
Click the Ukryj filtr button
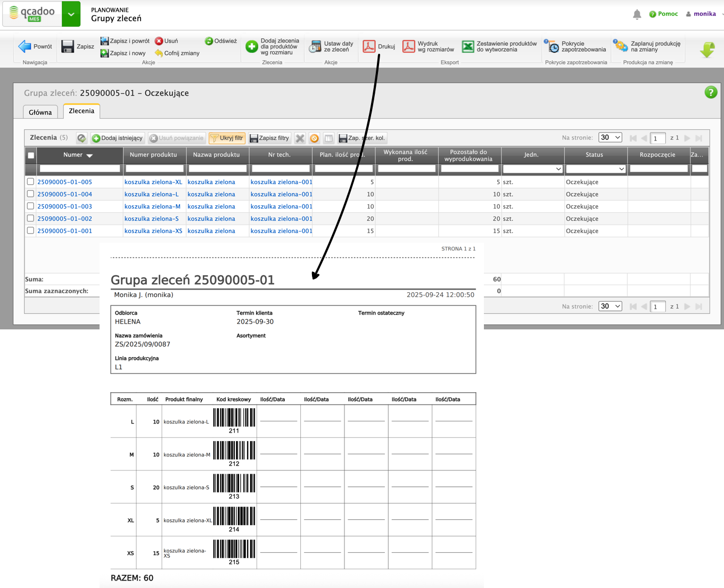227,138
